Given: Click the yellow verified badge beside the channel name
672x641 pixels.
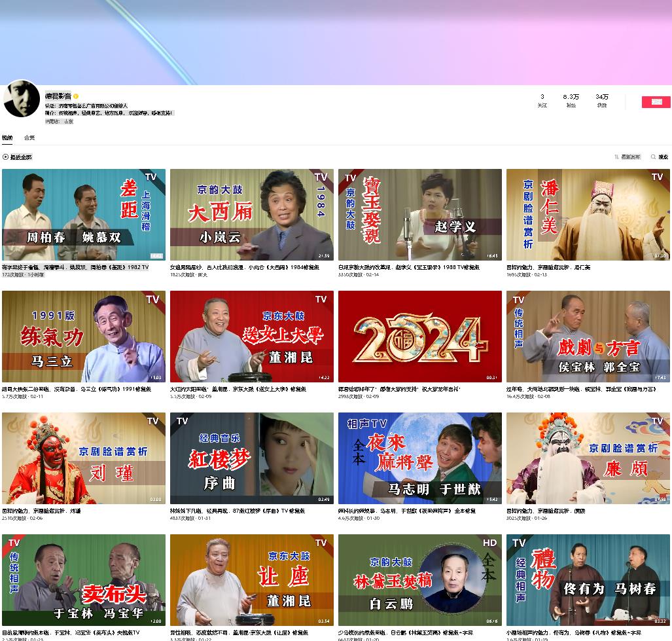Looking at the screenshot, I should pyautogui.click(x=76, y=96).
